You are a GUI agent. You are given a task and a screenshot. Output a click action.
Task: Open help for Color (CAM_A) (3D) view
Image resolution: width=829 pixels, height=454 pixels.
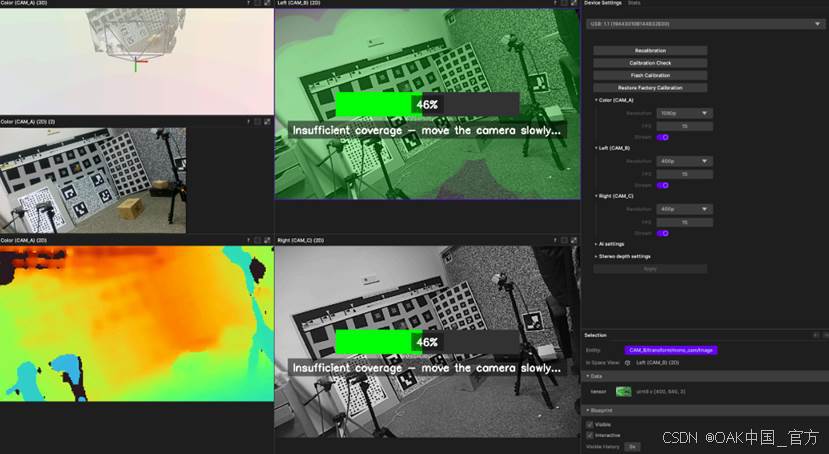coord(248,3)
